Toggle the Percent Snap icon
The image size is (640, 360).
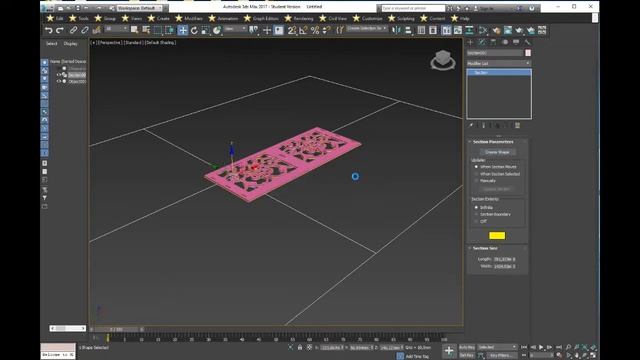click(315, 30)
